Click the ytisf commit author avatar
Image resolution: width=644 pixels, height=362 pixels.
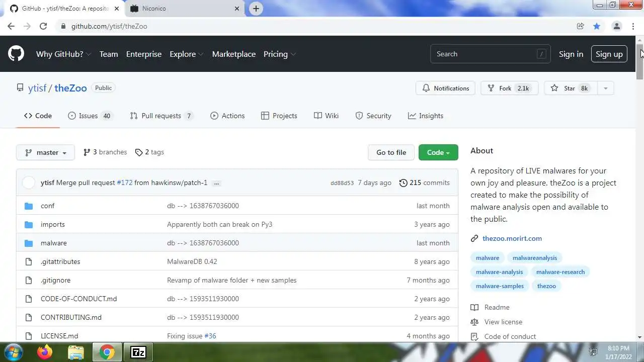[x=29, y=183]
